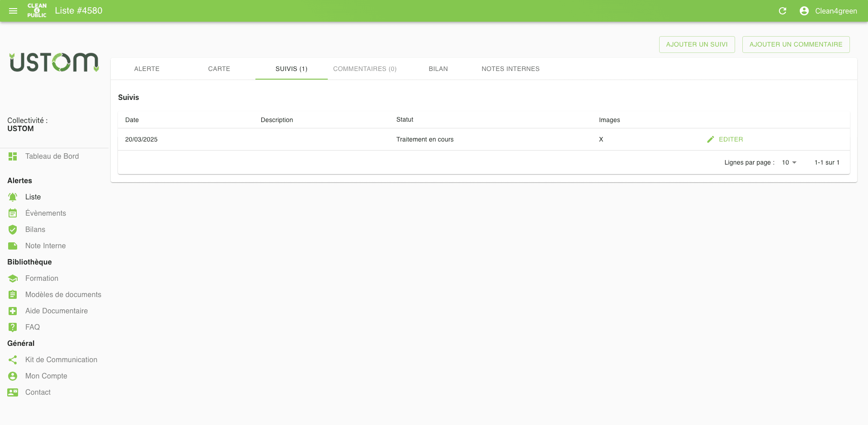Select the 20/03/2025 suivi row
The image size is (868, 425).
coord(316,139)
